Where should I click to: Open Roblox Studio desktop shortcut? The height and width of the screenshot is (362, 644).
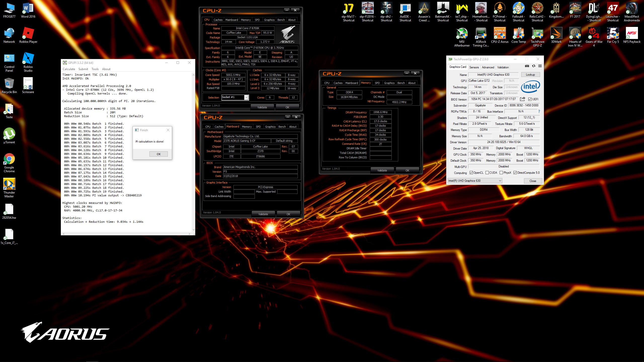pyautogui.click(x=28, y=62)
